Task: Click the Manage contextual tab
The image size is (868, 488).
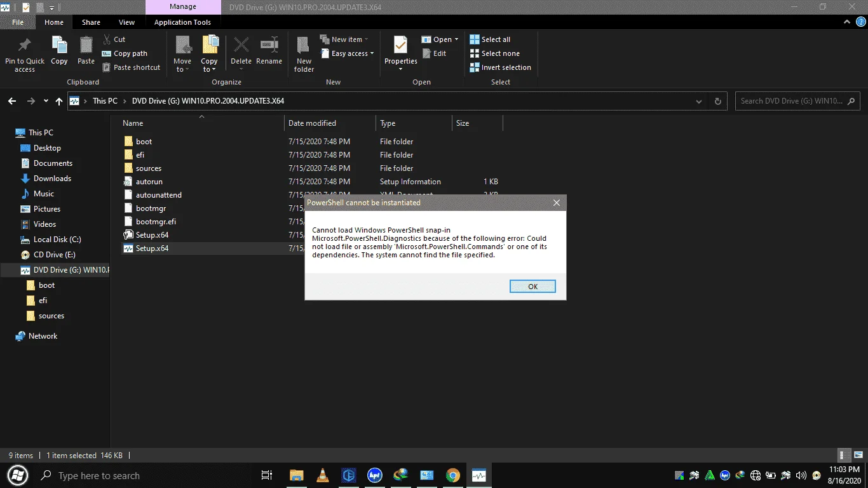Action: (x=182, y=7)
